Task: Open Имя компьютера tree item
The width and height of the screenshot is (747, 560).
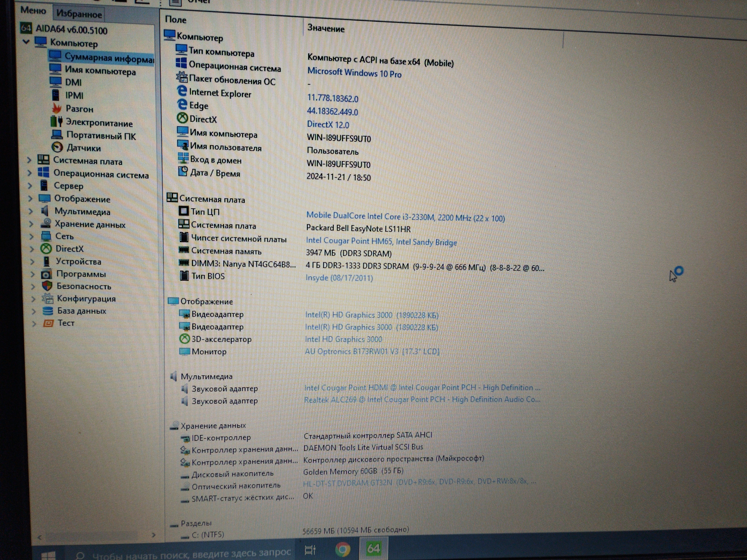Action: tap(100, 71)
